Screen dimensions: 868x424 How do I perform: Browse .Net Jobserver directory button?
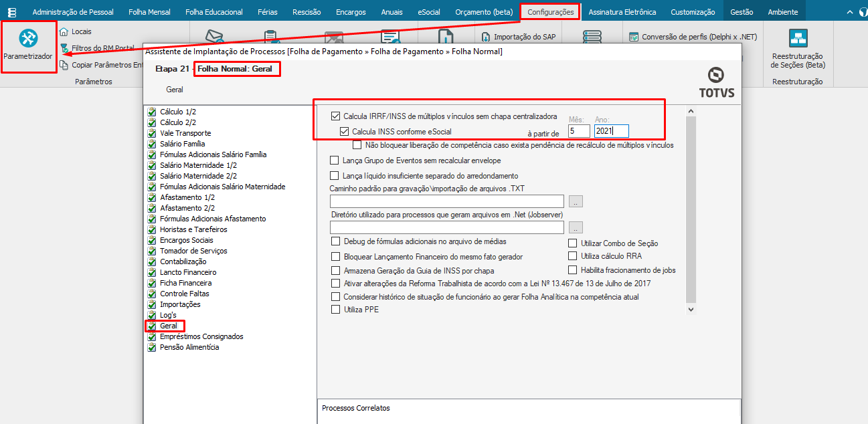coord(576,227)
